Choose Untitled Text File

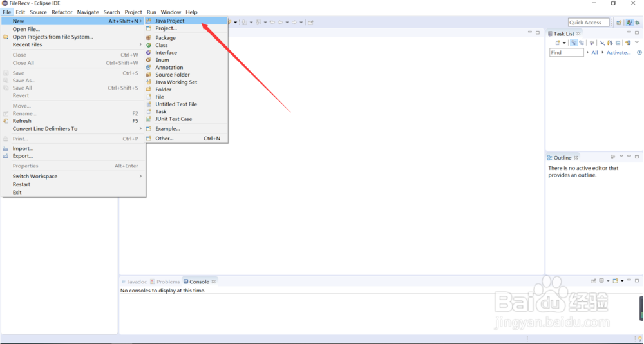click(185, 104)
